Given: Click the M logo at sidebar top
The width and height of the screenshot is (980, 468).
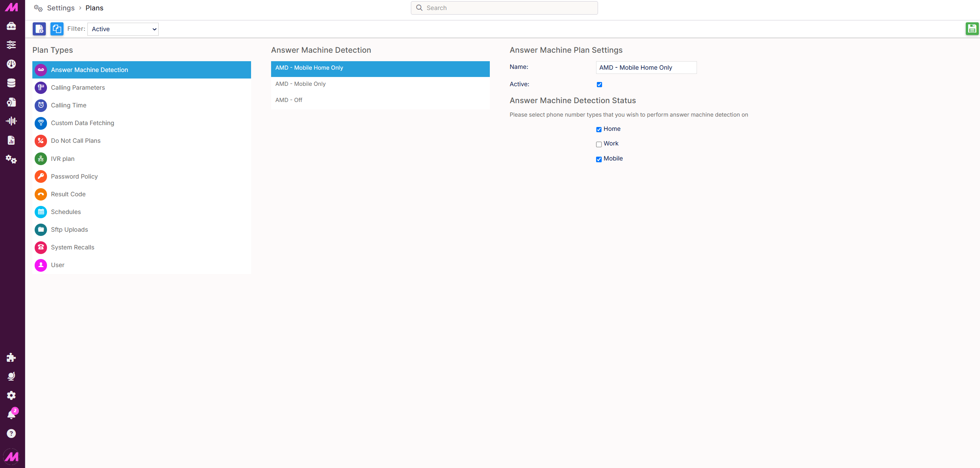Looking at the screenshot, I should pyautogui.click(x=12, y=7).
